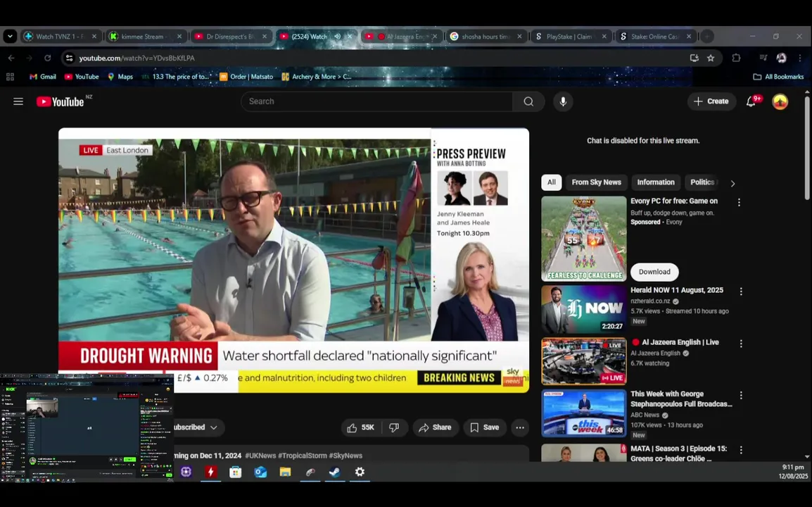This screenshot has width=812, height=507.
Task: Start voice search with the microphone
Action: click(563, 101)
